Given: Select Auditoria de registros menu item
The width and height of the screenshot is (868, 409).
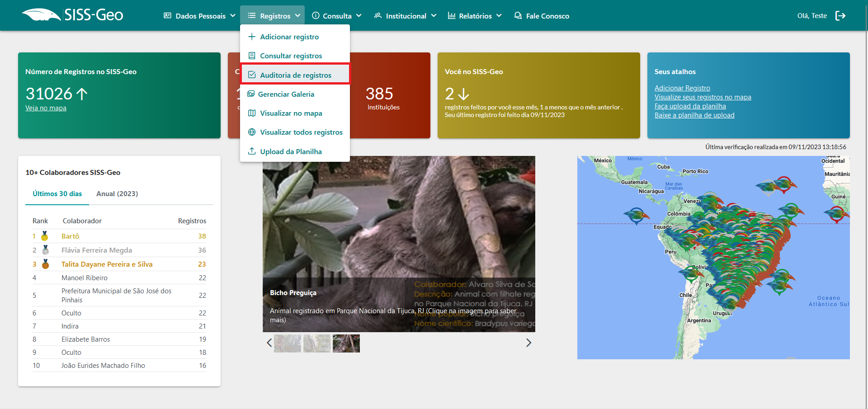Looking at the screenshot, I should click(295, 75).
